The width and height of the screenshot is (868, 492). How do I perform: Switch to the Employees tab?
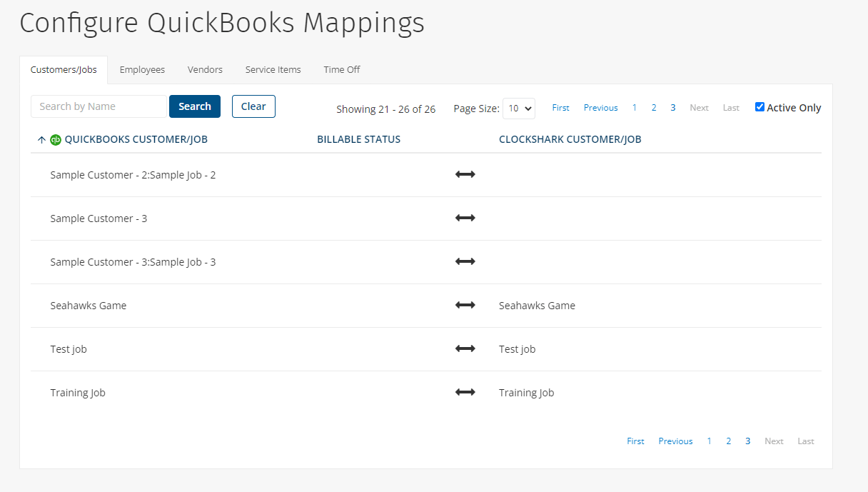tap(142, 70)
